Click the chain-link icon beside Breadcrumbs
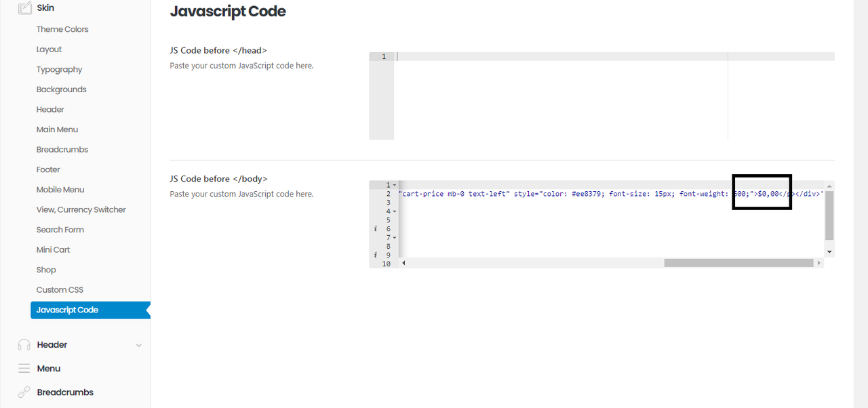 point(24,392)
